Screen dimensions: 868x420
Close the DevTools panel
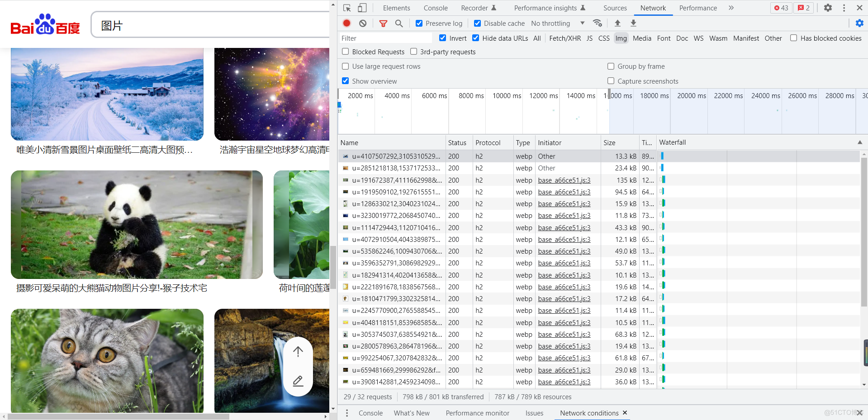(859, 8)
